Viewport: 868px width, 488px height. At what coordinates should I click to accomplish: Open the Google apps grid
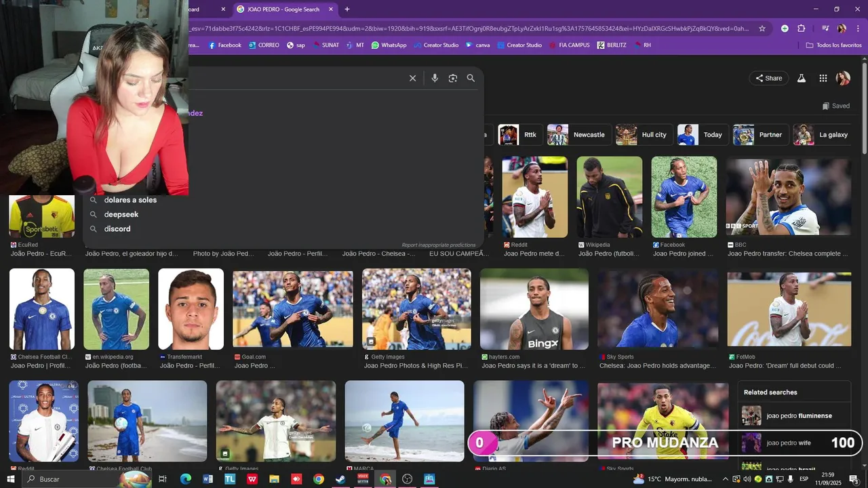click(x=823, y=78)
